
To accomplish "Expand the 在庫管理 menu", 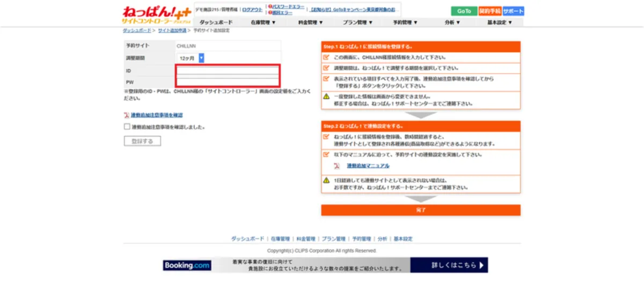I will point(263,23).
